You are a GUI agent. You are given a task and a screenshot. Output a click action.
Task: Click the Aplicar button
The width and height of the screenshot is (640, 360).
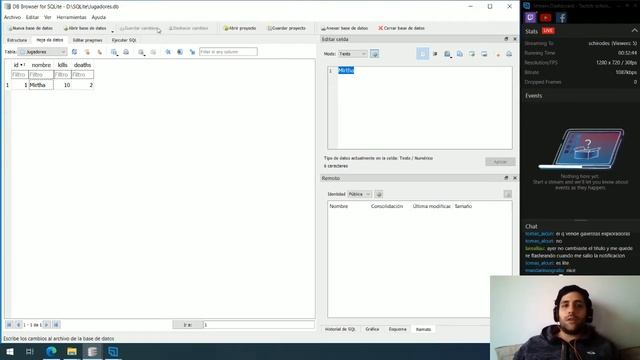[500, 162]
